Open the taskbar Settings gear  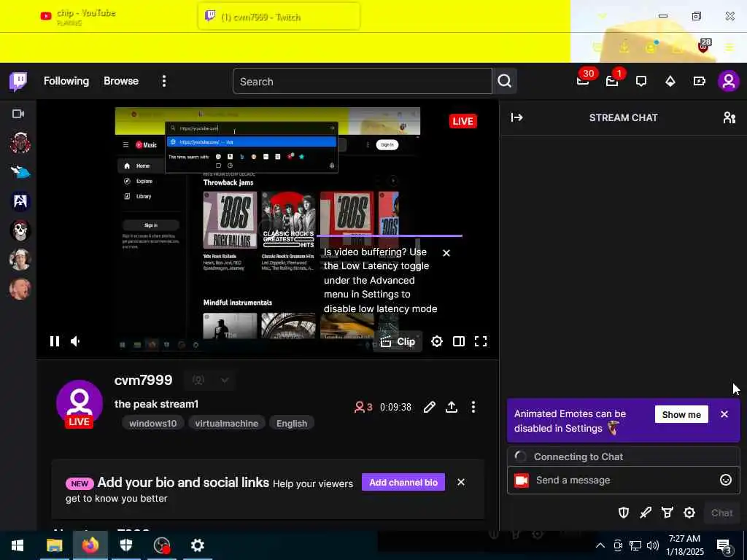click(x=197, y=545)
